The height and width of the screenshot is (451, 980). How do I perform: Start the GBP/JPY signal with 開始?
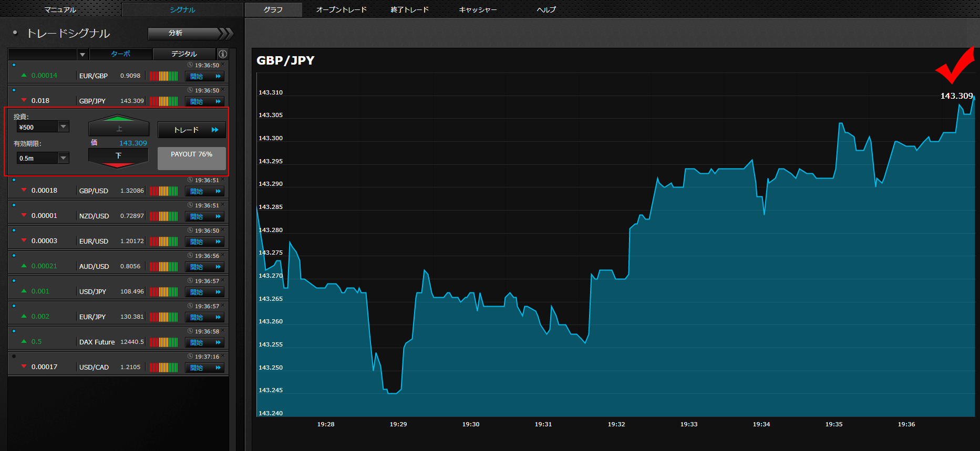click(x=205, y=101)
